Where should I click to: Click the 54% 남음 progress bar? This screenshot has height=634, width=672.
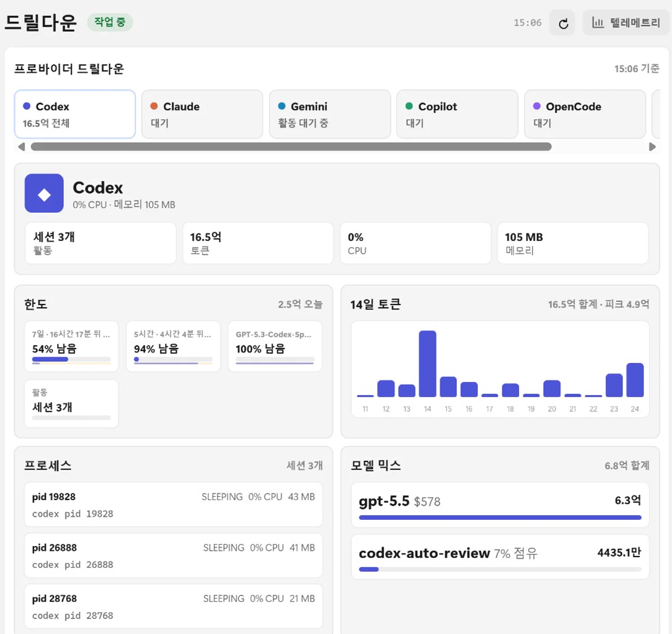click(x=72, y=360)
